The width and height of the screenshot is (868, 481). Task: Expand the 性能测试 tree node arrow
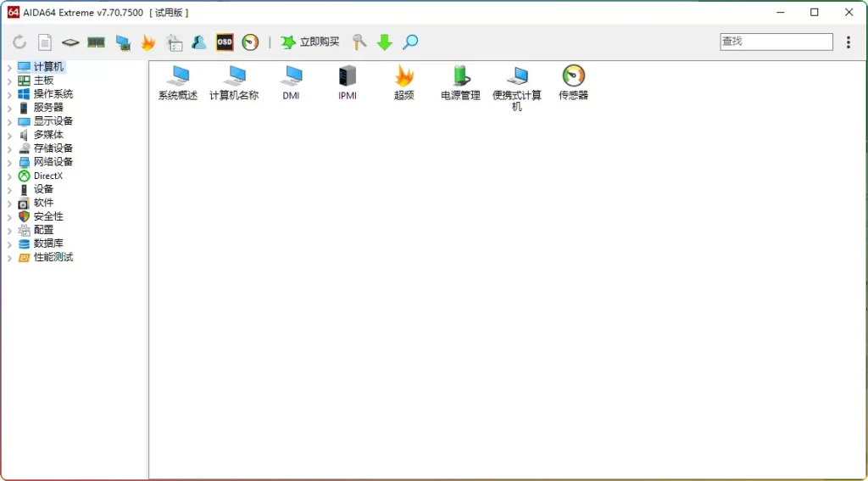point(9,258)
